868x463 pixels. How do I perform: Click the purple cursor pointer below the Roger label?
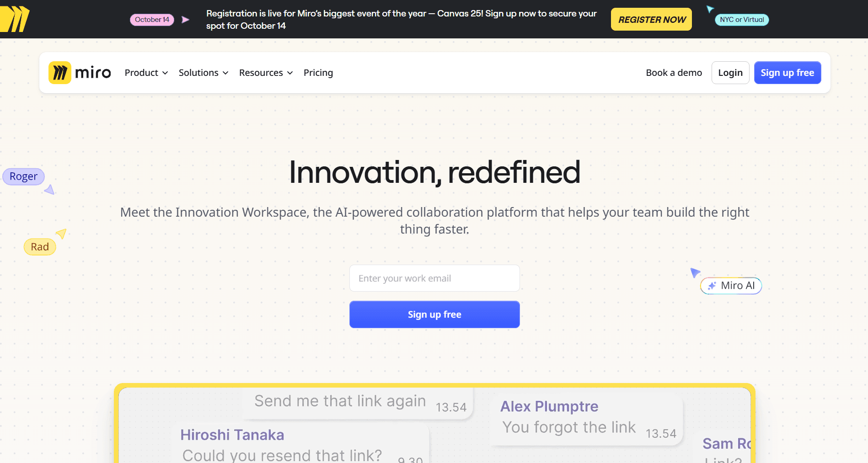point(49,190)
